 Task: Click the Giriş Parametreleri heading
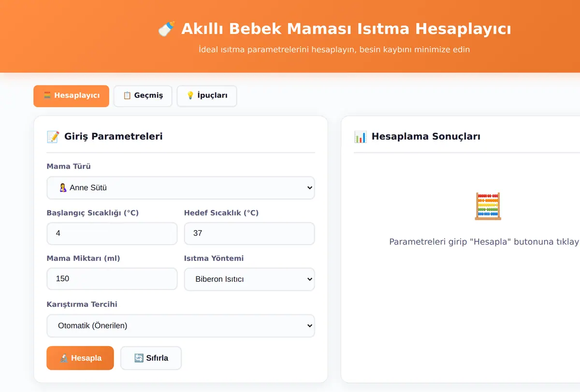[113, 136]
